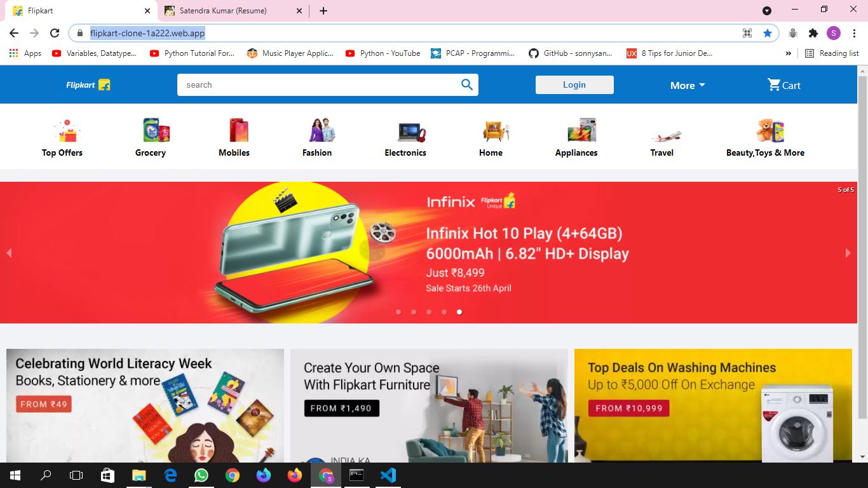Image resolution: width=868 pixels, height=488 pixels.
Task: Open Flipkart Furniture promo card
Action: [x=429, y=405]
